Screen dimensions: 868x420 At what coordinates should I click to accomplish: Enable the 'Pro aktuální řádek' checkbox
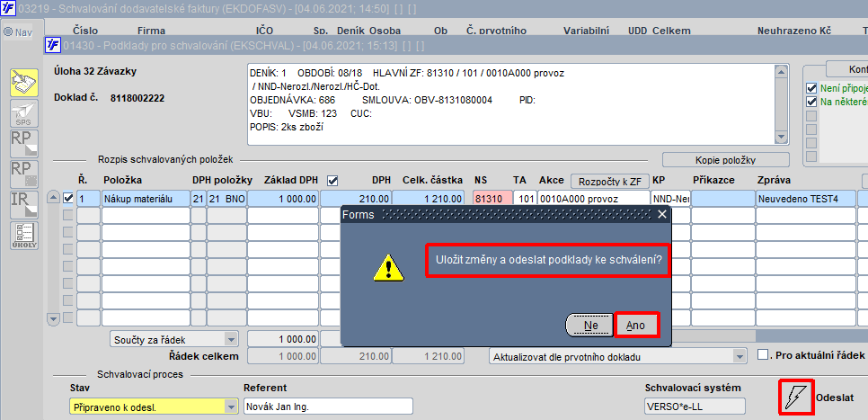point(764,354)
